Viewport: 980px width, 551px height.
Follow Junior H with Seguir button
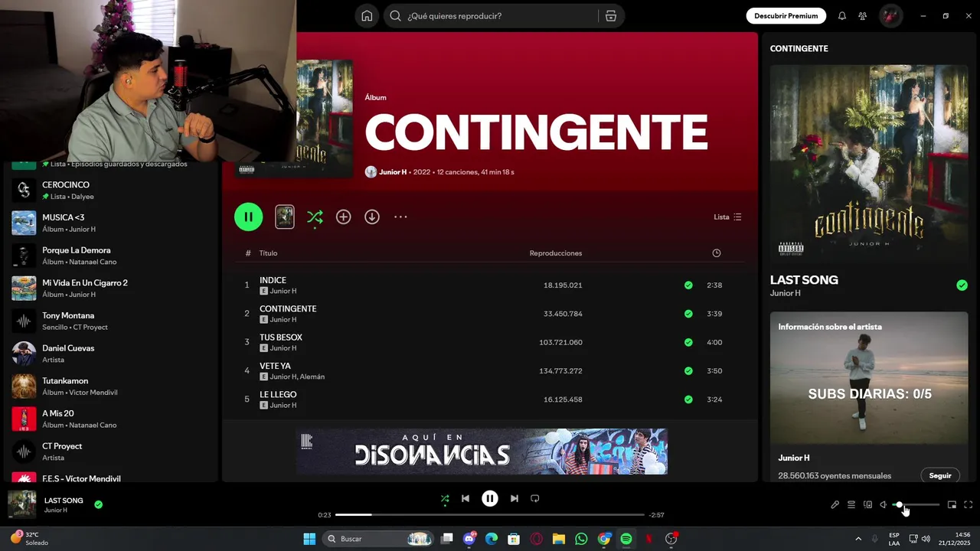click(940, 476)
